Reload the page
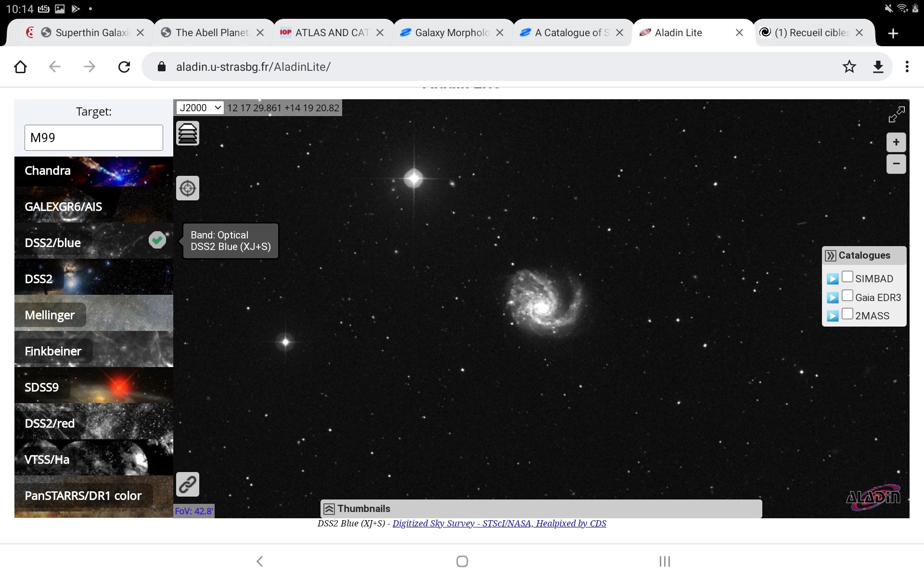The width and height of the screenshot is (924, 578). (x=124, y=66)
